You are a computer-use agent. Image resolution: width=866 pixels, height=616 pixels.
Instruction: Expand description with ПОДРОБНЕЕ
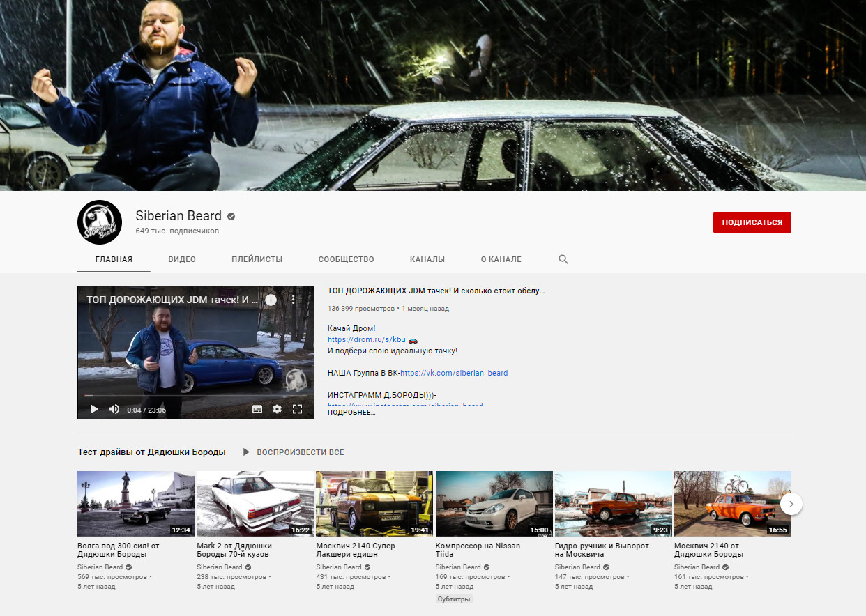(x=351, y=413)
